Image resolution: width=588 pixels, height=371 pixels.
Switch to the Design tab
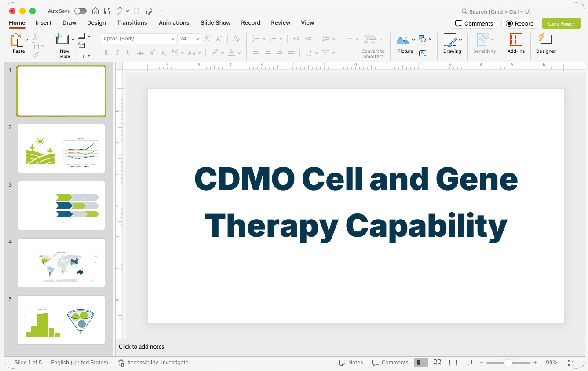(96, 22)
